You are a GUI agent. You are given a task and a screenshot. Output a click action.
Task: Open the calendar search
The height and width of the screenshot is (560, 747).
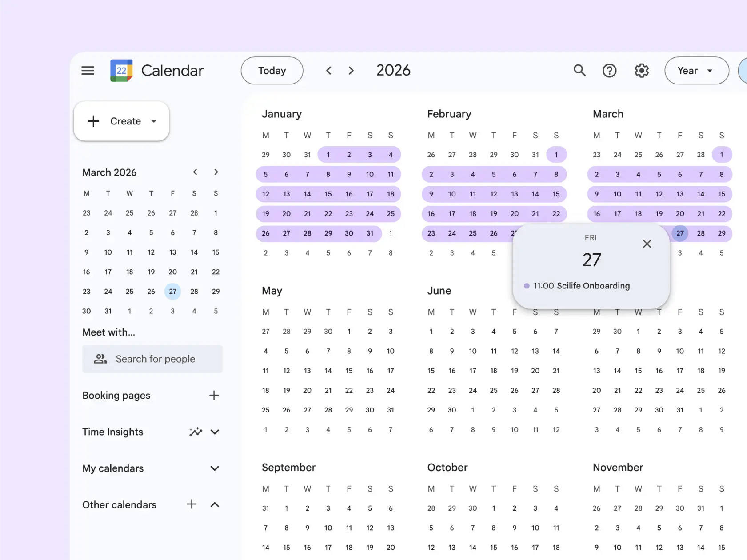coord(579,70)
